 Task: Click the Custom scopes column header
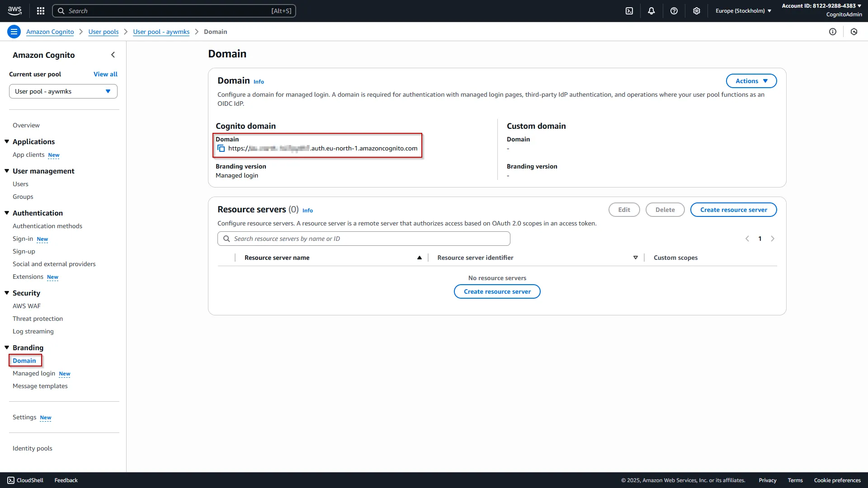[675, 258]
